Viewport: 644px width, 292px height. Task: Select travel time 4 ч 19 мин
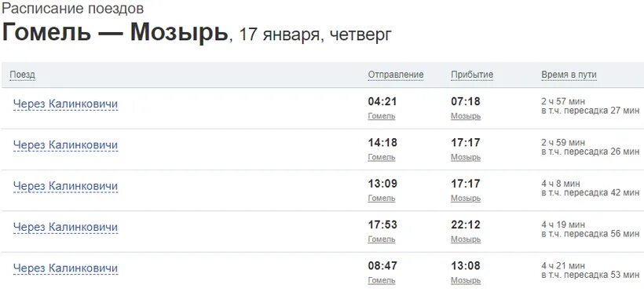[x=563, y=225]
